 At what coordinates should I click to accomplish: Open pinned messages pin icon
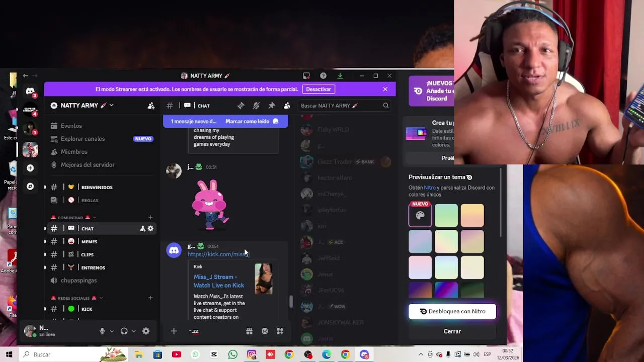[272, 106]
